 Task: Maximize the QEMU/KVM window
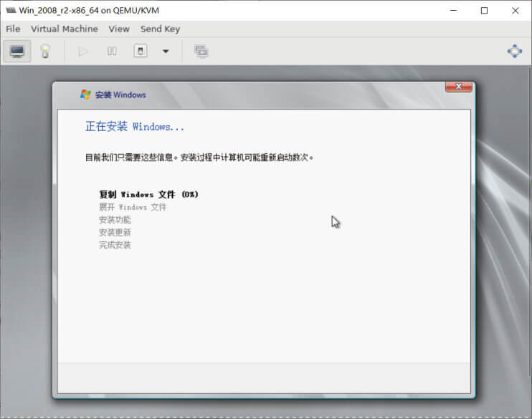point(484,11)
